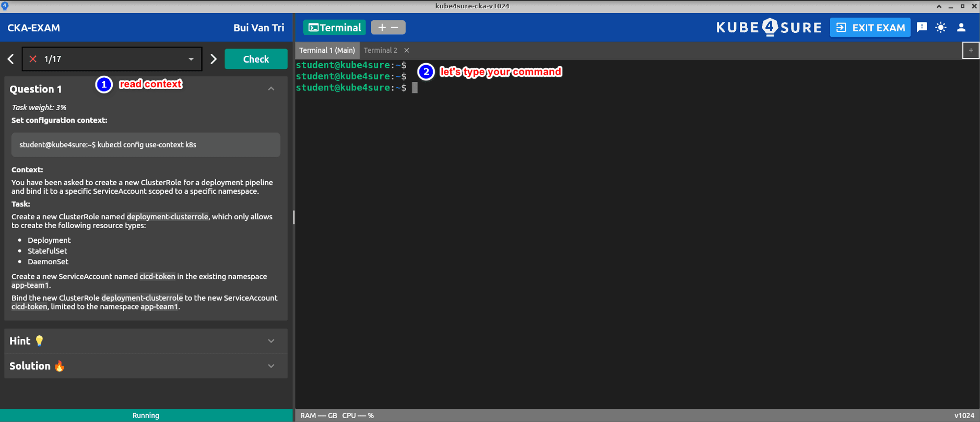Screen dimensions: 980x422
Task: Expand the Solution section
Action: coord(146,366)
